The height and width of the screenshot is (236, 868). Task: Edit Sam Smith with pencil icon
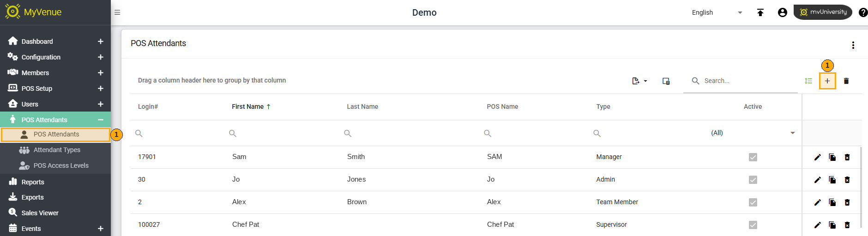[818, 157]
